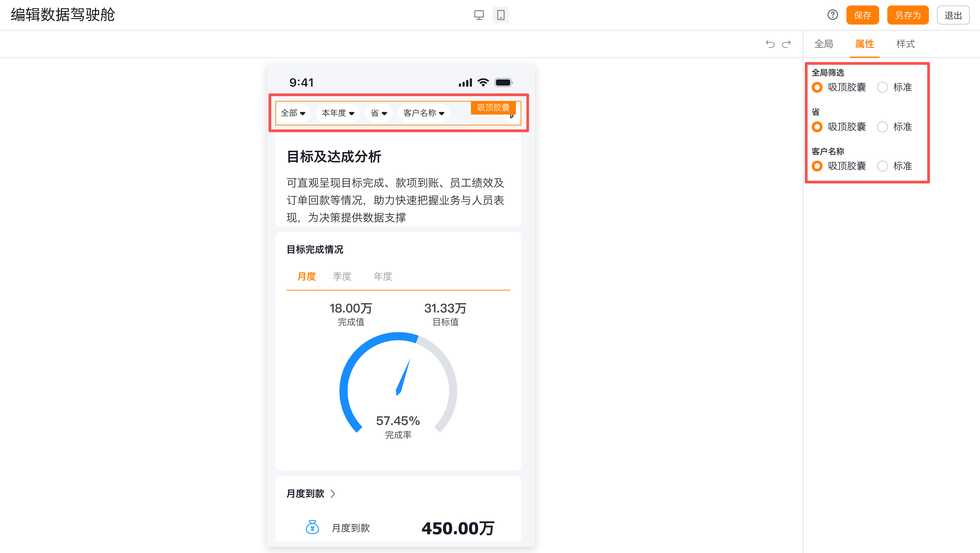Switch to desktop preview icon
Image resolution: width=980 pixels, height=553 pixels.
click(x=479, y=15)
